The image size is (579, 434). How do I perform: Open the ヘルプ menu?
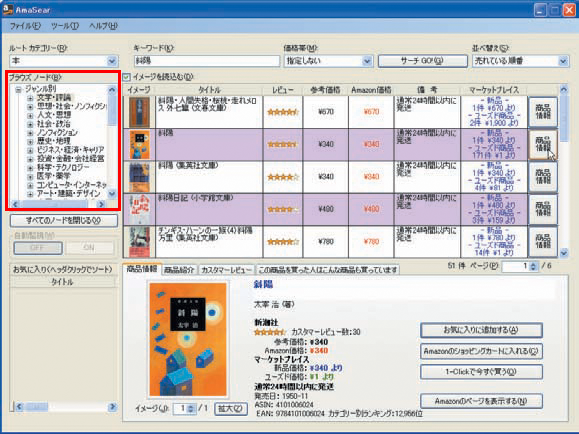click(x=103, y=26)
